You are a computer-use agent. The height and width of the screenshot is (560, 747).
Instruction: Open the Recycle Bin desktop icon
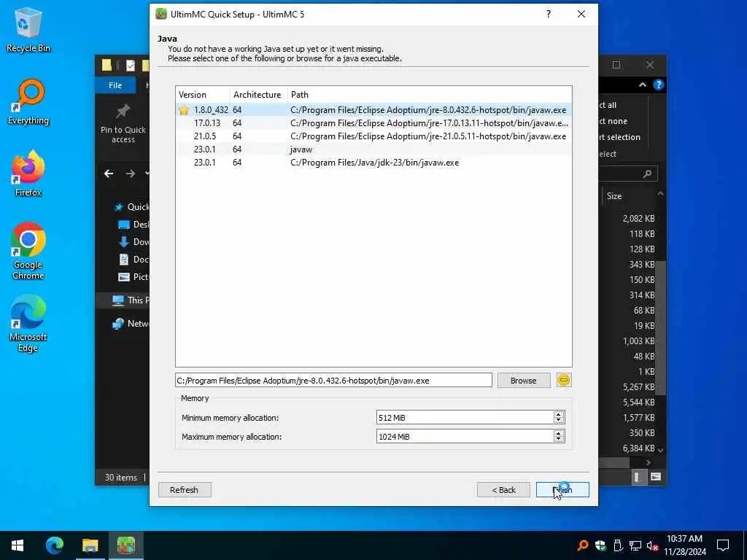(x=28, y=29)
